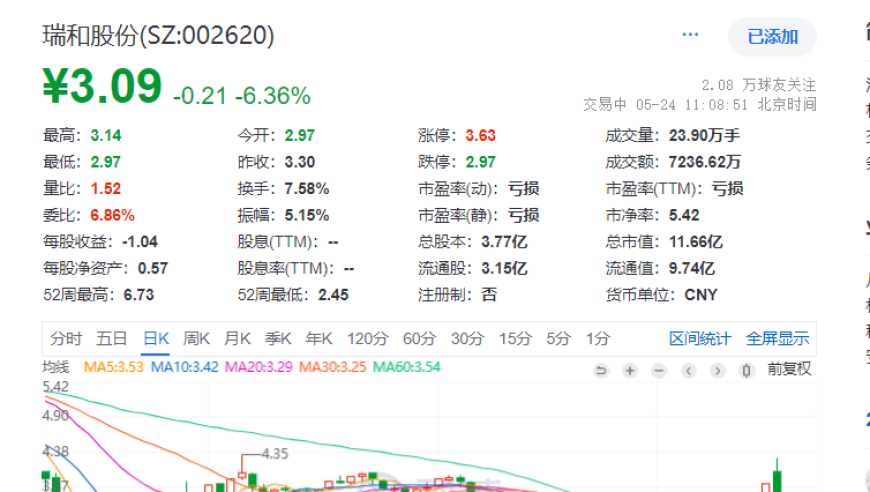Click the 总市值 value 11.66亿

coord(696,242)
